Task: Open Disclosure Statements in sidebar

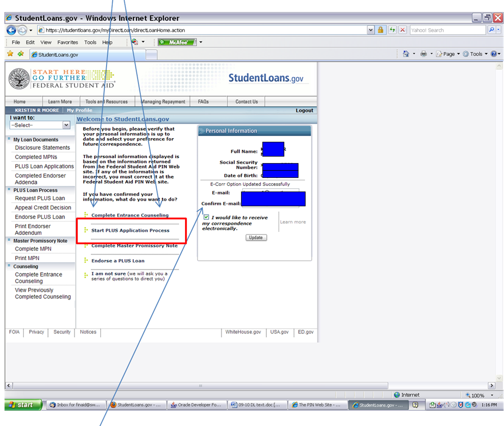Action: [x=42, y=148]
